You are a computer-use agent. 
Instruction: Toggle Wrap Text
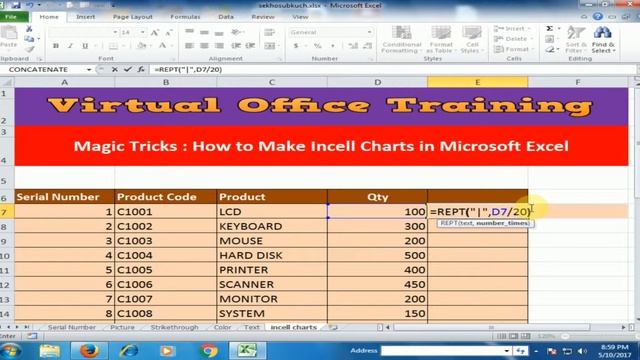point(269,32)
